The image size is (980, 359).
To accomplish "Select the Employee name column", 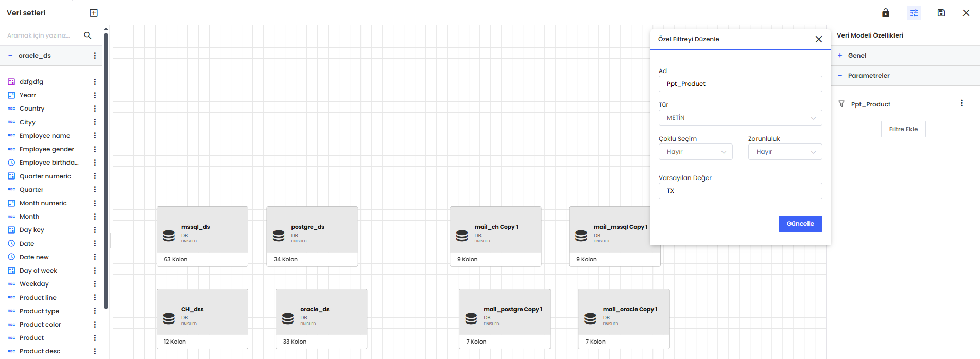I will tap(45, 136).
